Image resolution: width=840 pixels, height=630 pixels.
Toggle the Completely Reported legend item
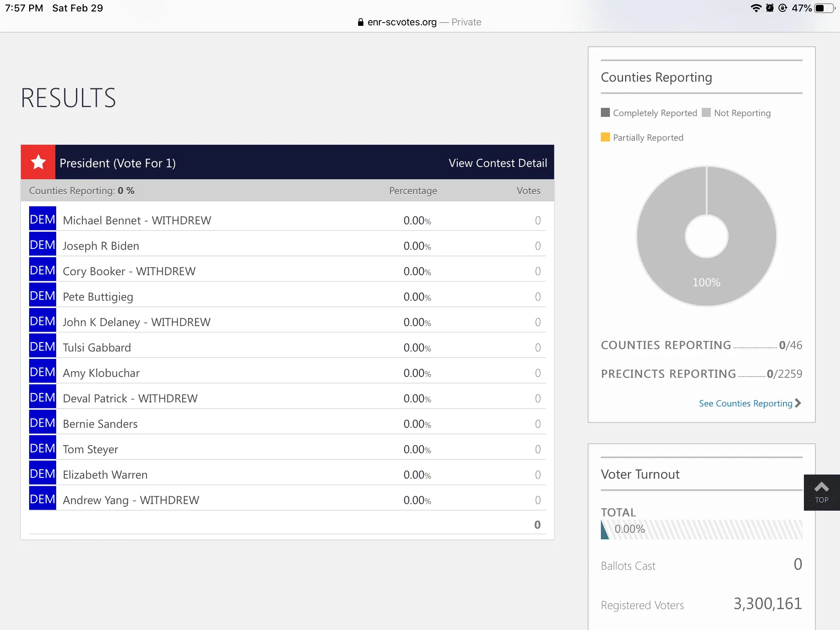pyautogui.click(x=649, y=113)
